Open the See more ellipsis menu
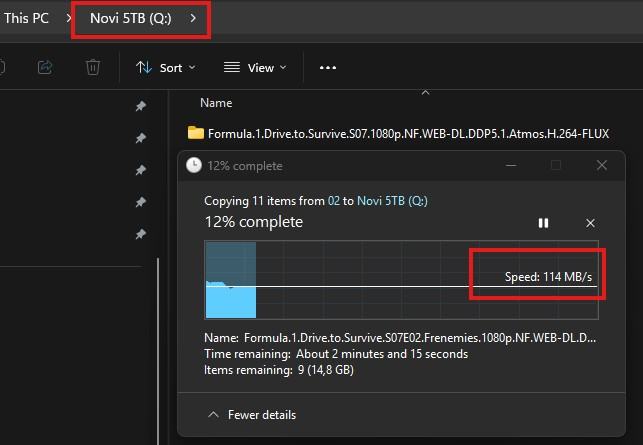The width and height of the screenshot is (643, 445). pos(327,67)
